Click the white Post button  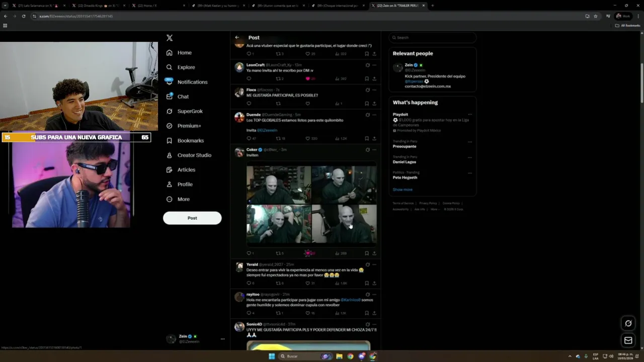pos(192,218)
